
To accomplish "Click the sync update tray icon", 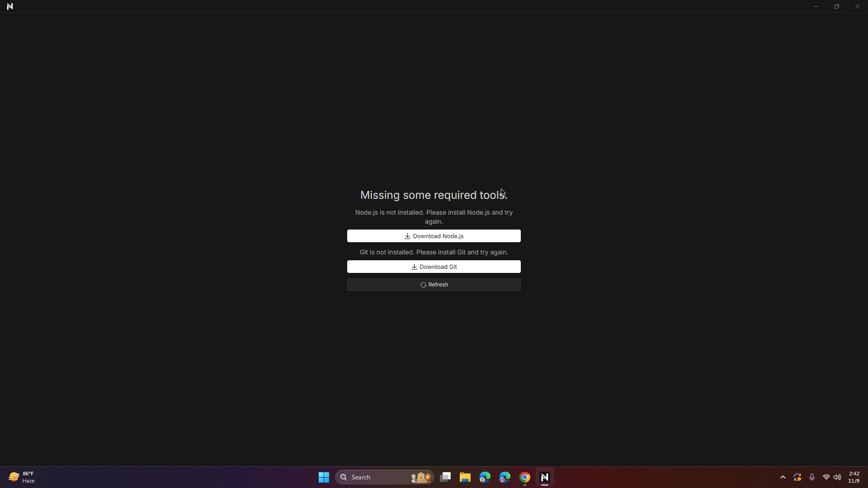I will [x=797, y=477].
